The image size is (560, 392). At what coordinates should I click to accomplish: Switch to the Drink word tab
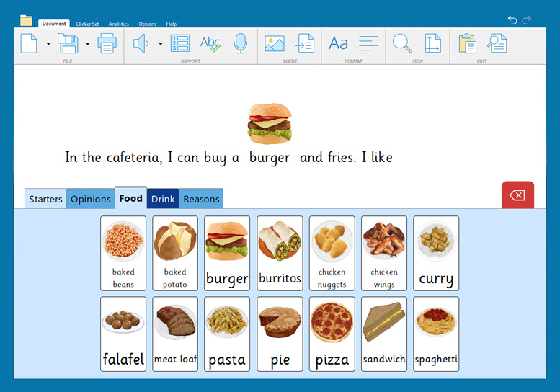(163, 199)
